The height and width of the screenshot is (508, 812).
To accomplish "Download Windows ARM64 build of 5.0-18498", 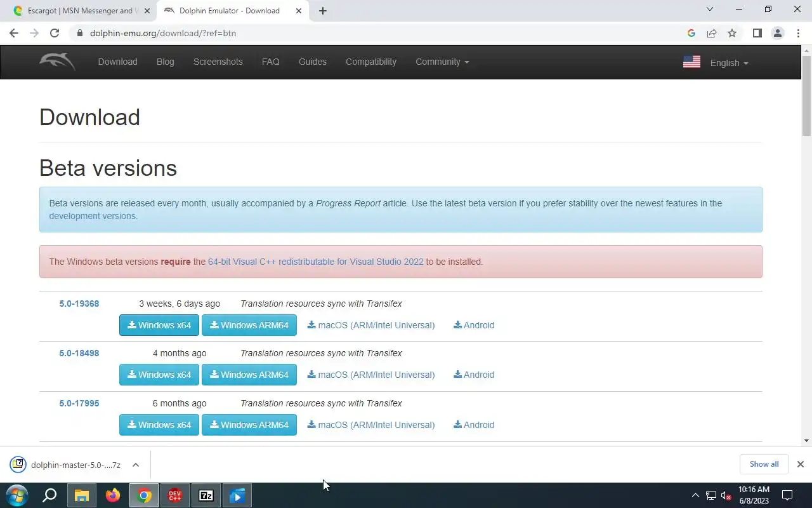I will pos(249,375).
